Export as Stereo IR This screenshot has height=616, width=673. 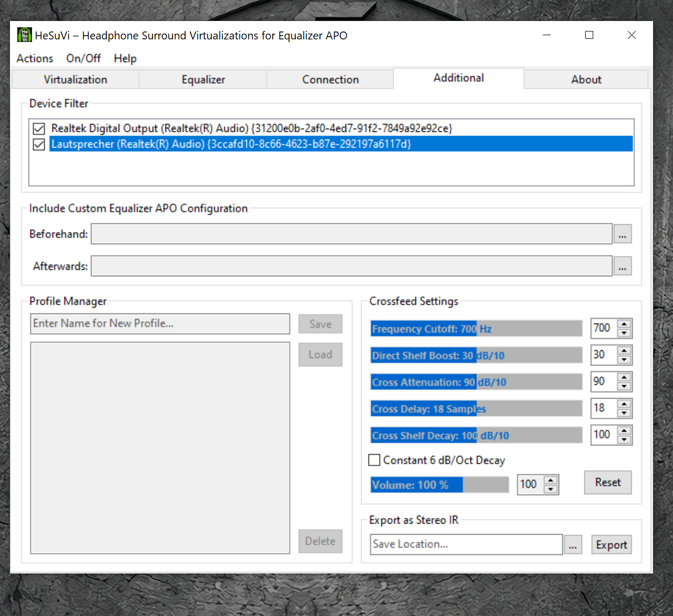click(x=612, y=545)
